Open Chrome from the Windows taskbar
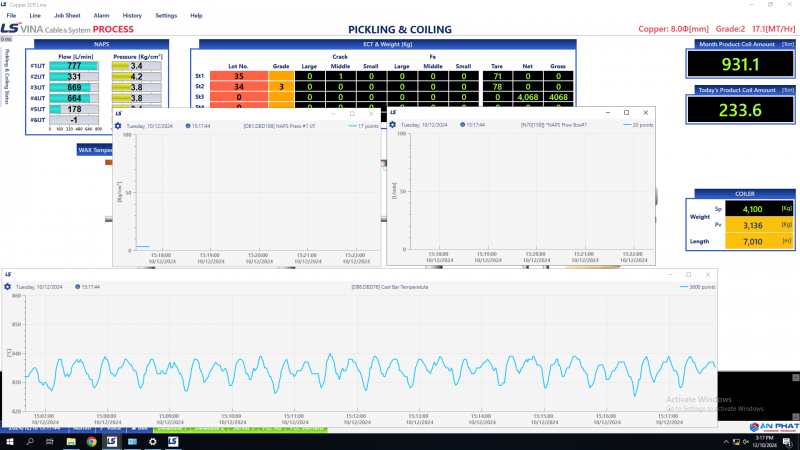The width and height of the screenshot is (800, 450). 92,441
